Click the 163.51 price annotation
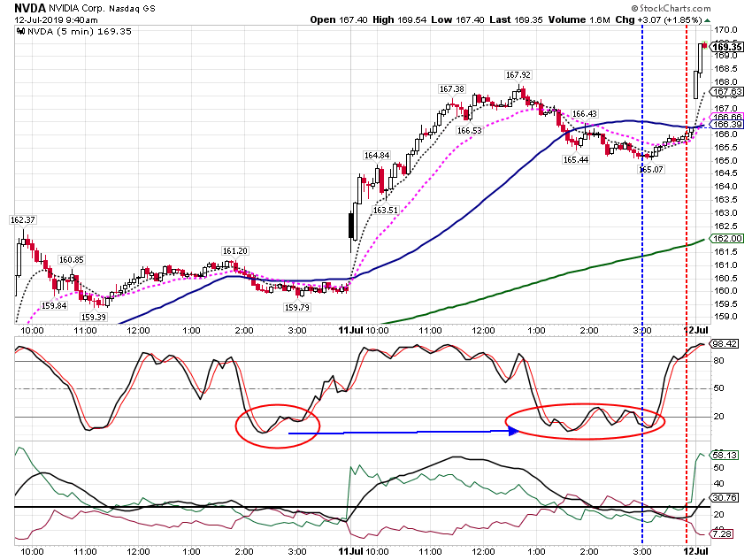The width and height of the screenshot is (752, 560). [385, 211]
